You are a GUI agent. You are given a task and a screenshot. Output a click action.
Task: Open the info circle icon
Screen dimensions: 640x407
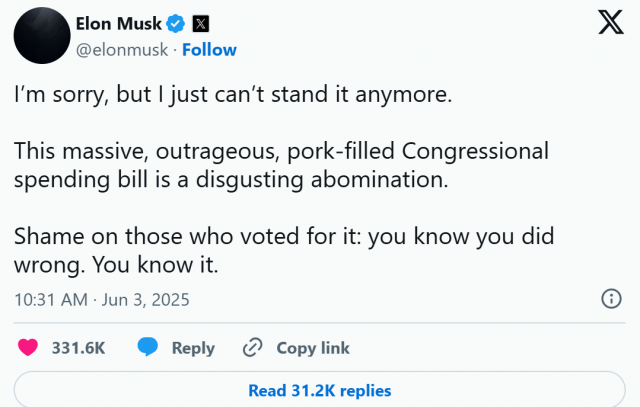611,299
